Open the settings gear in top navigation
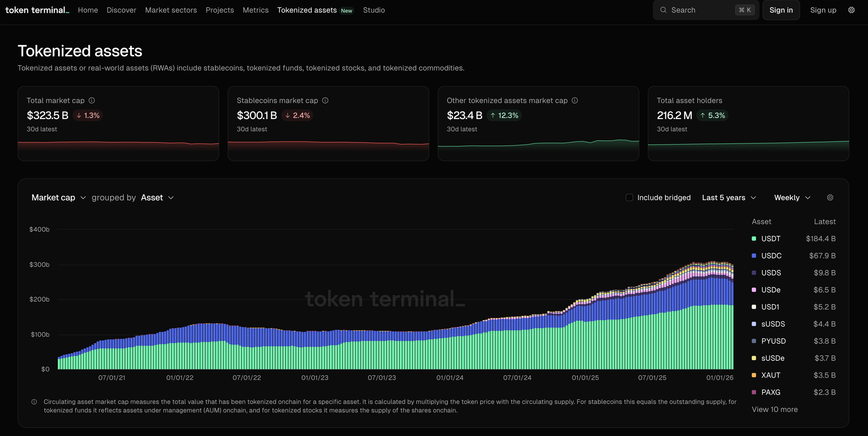This screenshot has height=436, width=868. pyautogui.click(x=852, y=10)
